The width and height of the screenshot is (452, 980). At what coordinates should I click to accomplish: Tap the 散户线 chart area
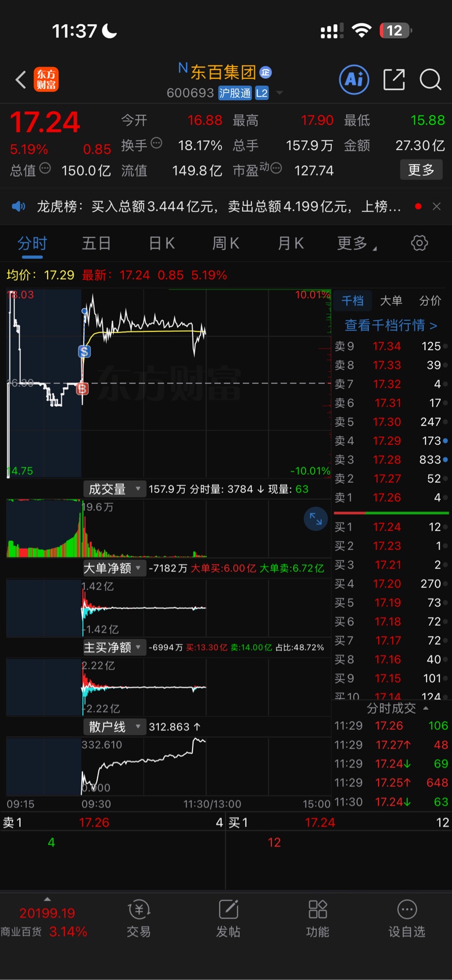(168, 766)
